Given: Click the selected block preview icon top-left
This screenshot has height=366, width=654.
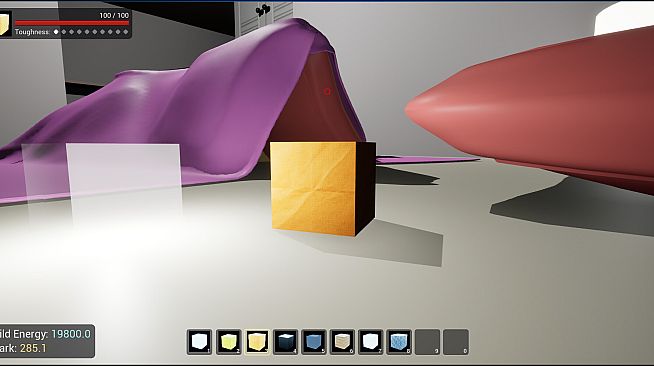Looking at the screenshot, I should (5, 24).
